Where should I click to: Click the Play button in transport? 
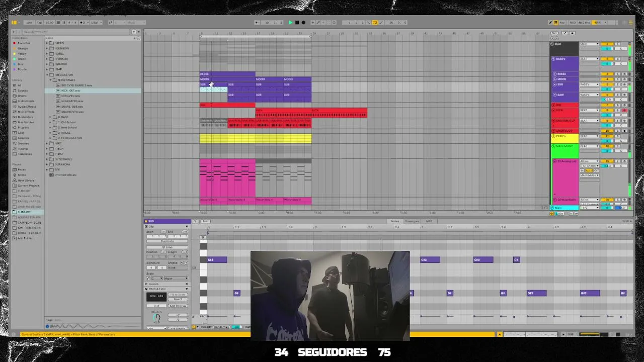(290, 23)
